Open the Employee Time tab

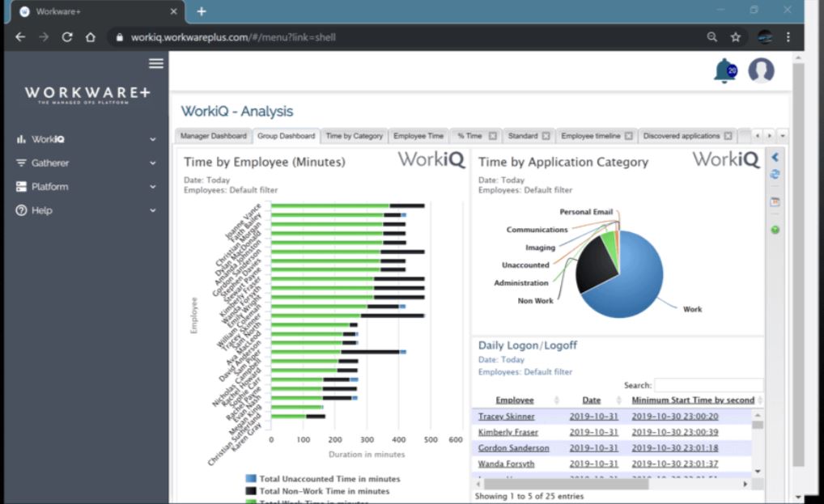(418, 136)
